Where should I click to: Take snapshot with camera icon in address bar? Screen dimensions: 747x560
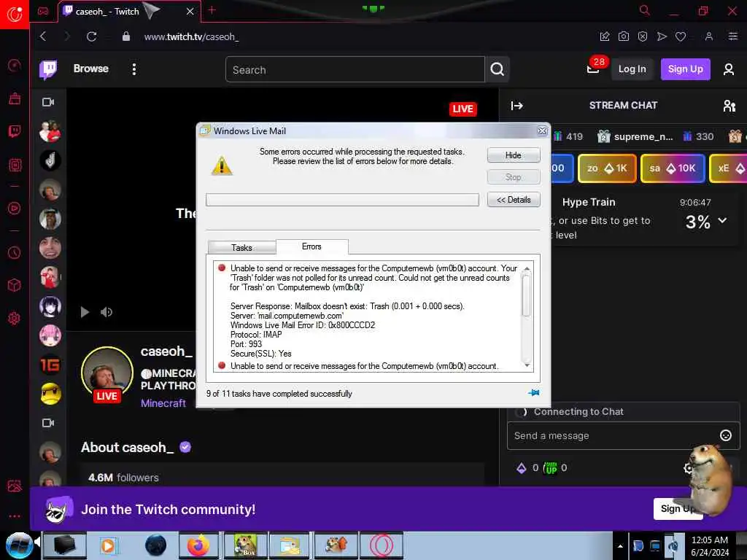tap(624, 36)
